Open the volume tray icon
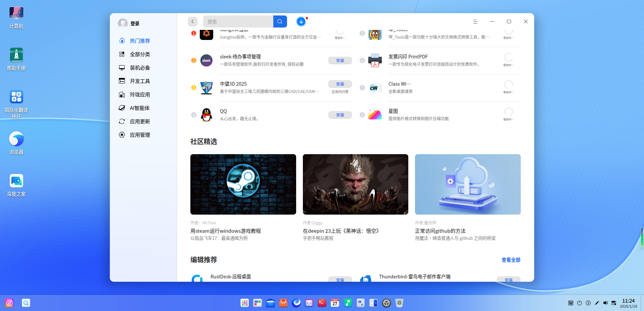 click(x=605, y=303)
